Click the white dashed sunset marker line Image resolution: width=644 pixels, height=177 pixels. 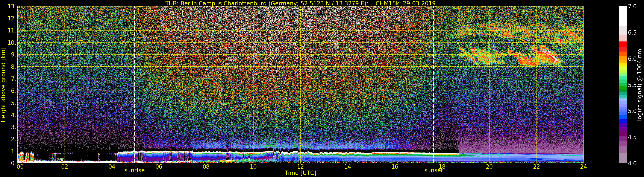point(433,85)
